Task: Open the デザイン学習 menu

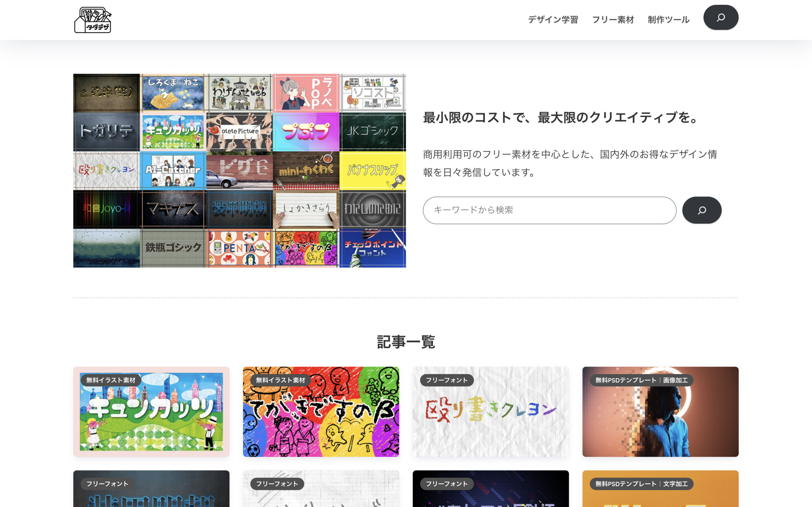Action: tap(553, 20)
